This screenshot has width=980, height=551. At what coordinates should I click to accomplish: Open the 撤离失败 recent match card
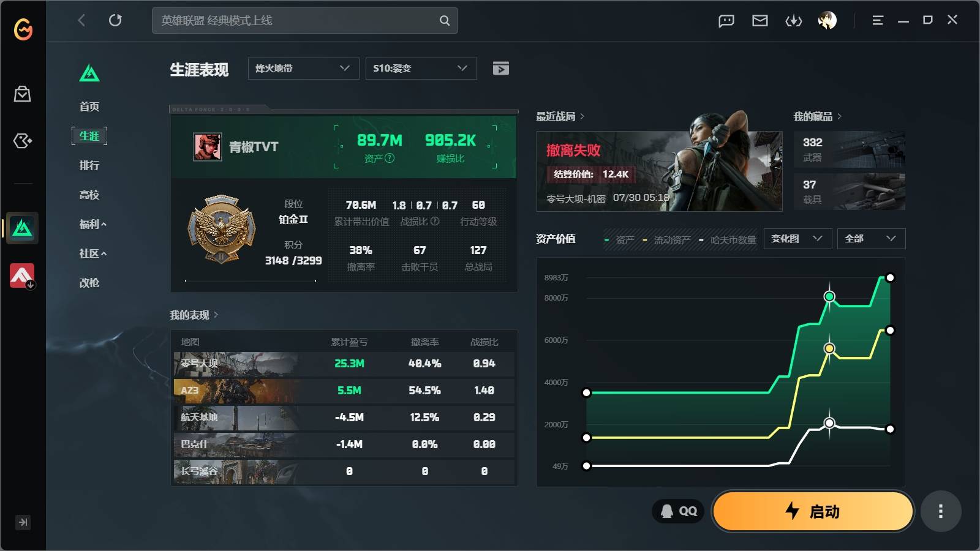point(660,171)
